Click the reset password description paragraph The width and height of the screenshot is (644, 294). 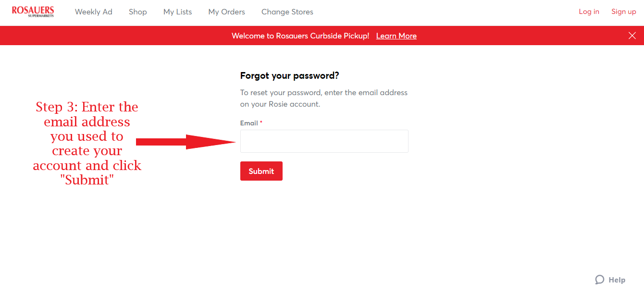point(323,98)
